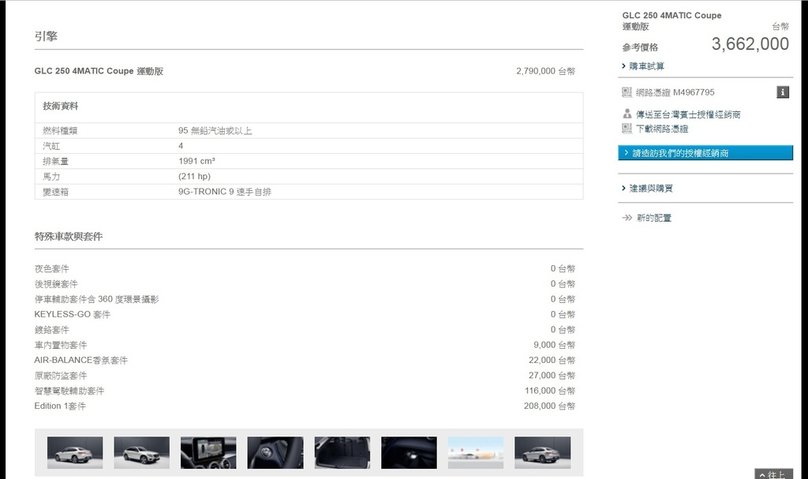The width and height of the screenshot is (808, 479).
Task: Open first thumbnail of white car front view
Action: (x=75, y=453)
